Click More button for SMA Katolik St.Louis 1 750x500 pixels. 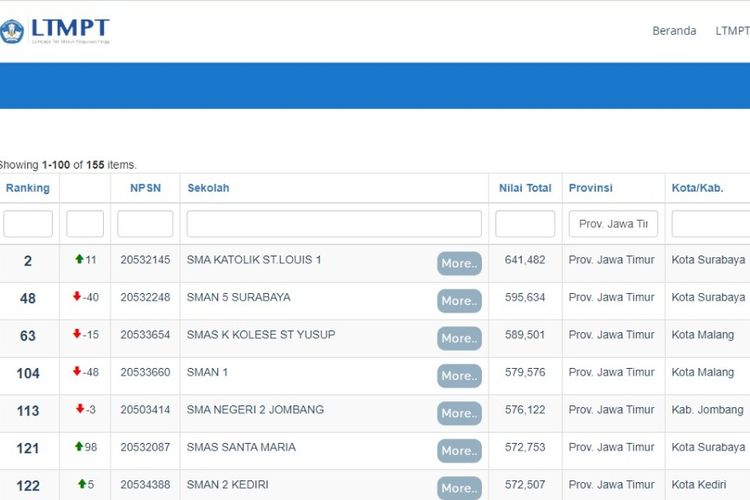coord(459,263)
